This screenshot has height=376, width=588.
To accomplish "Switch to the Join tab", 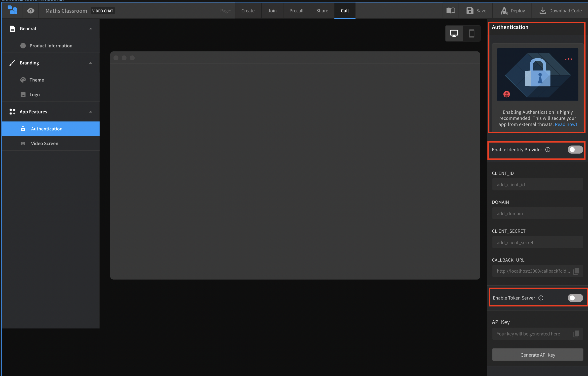I will [272, 11].
